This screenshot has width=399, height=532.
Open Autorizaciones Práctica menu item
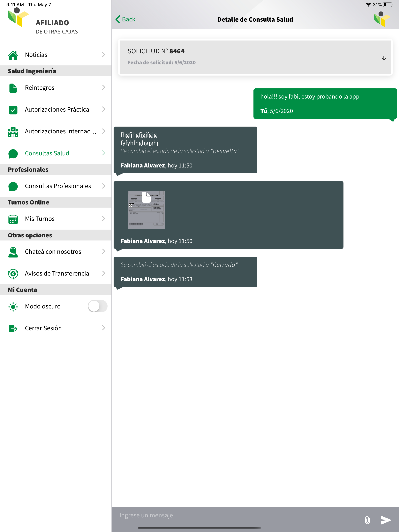(x=56, y=109)
